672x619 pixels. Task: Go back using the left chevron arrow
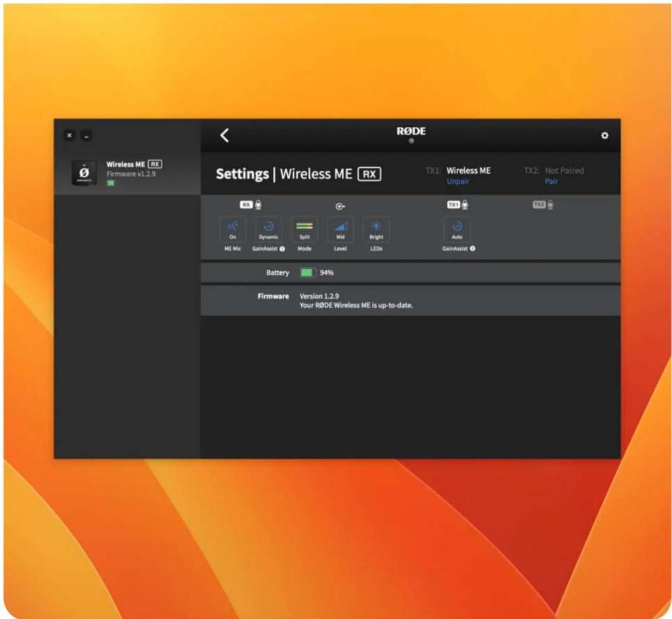224,136
